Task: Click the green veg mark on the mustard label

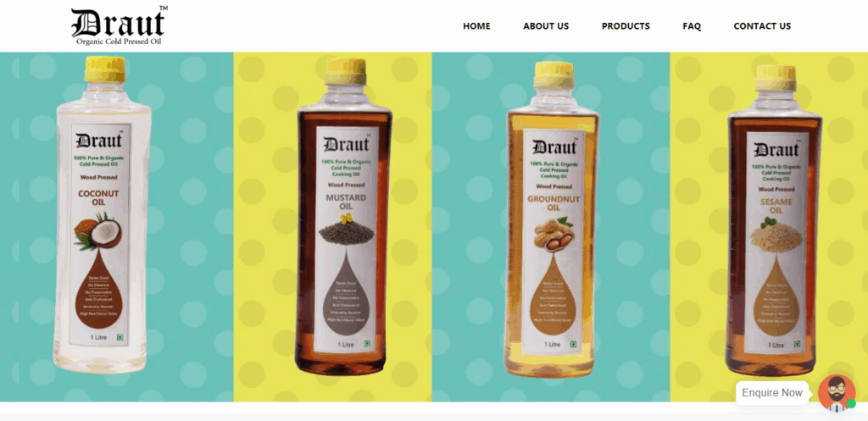Action: (366, 344)
